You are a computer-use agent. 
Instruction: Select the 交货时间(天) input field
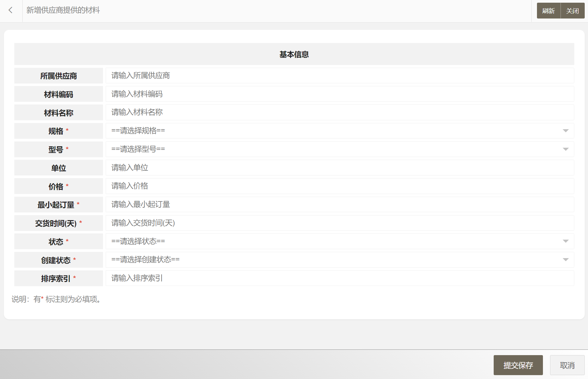pyautogui.click(x=339, y=223)
